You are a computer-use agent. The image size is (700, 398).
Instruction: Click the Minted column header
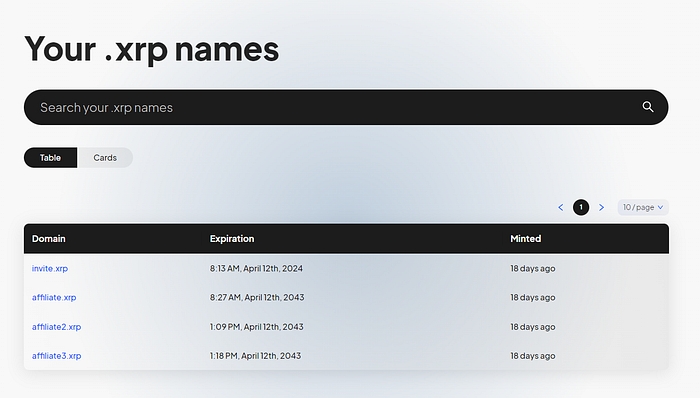pyautogui.click(x=525, y=239)
